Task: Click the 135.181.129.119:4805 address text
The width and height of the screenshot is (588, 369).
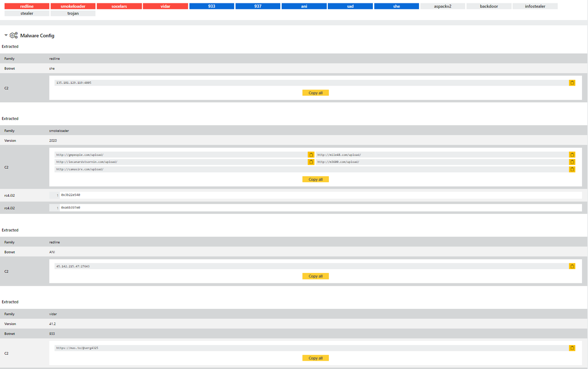Action: pos(73,83)
